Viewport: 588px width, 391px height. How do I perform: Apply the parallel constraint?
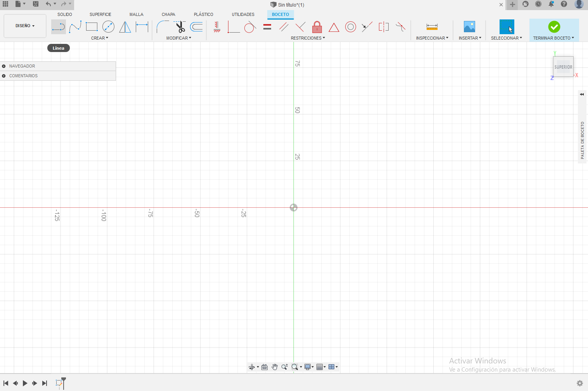point(284,27)
